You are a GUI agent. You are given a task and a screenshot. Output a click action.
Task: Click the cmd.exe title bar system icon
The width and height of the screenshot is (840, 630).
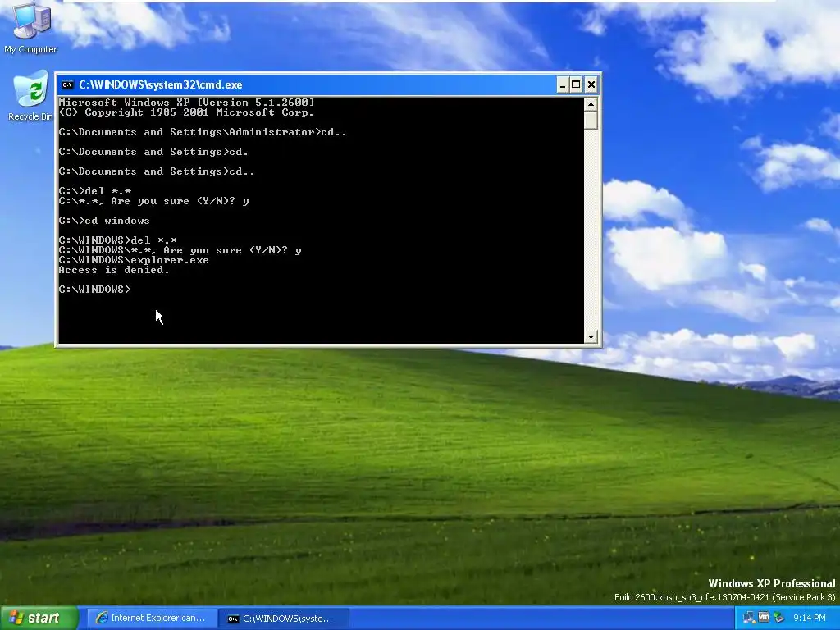tap(67, 84)
